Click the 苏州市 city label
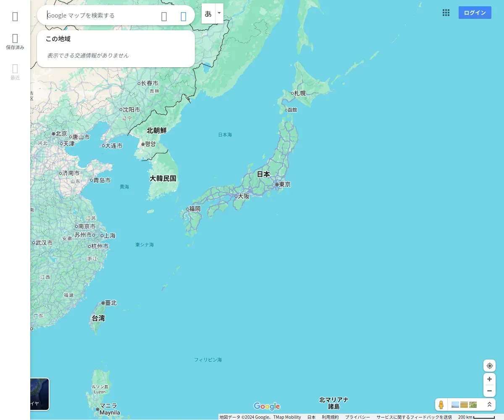This screenshot has width=504, height=420. [x=83, y=235]
